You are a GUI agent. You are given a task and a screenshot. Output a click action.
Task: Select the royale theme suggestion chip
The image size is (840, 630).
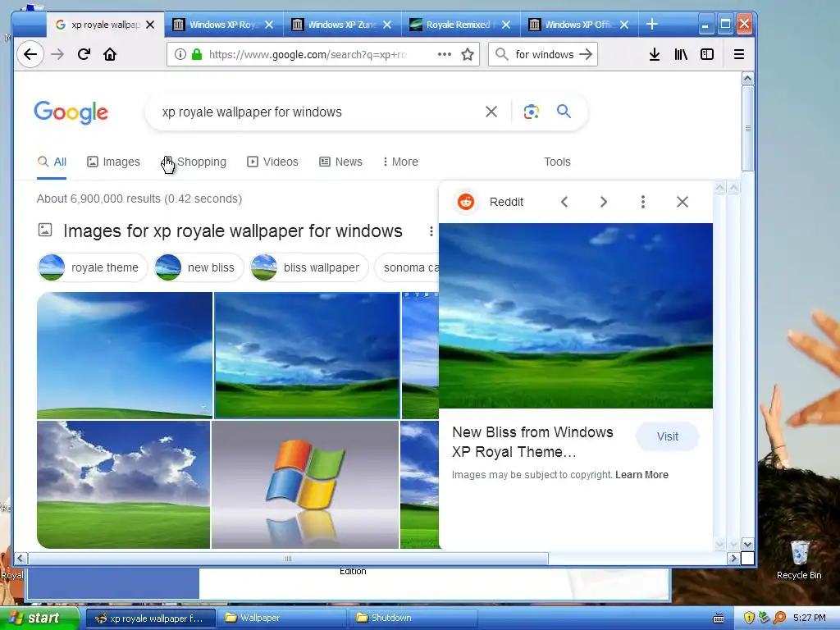pos(92,267)
